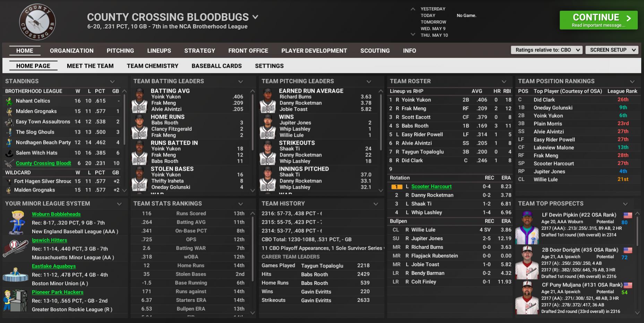Click the Ipswich Hitters baseball bat logo
Image resolution: width=644 pixels, height=323 pixels.
pyautogui.click(x=15, y=248)
